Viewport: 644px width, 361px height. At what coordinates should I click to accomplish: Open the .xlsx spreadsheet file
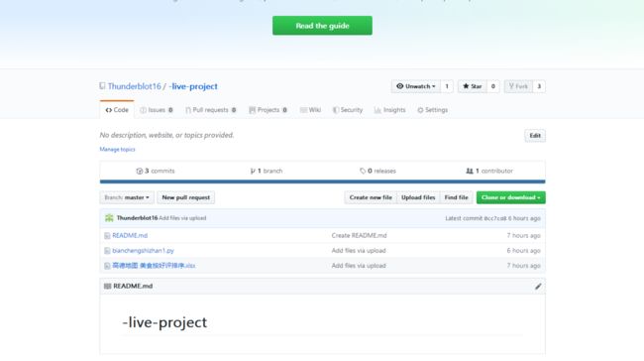pyautogui.click(x=154, y=266)
